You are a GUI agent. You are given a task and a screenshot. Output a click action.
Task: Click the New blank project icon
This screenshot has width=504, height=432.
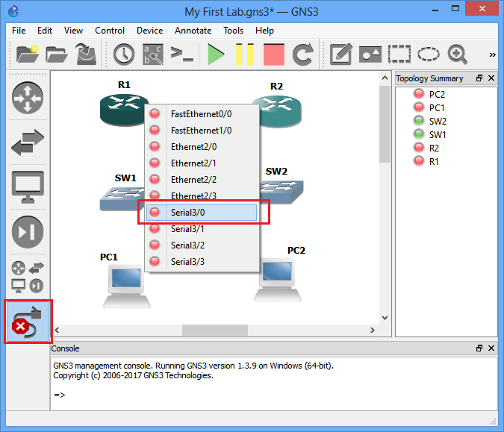click(28, 54)
